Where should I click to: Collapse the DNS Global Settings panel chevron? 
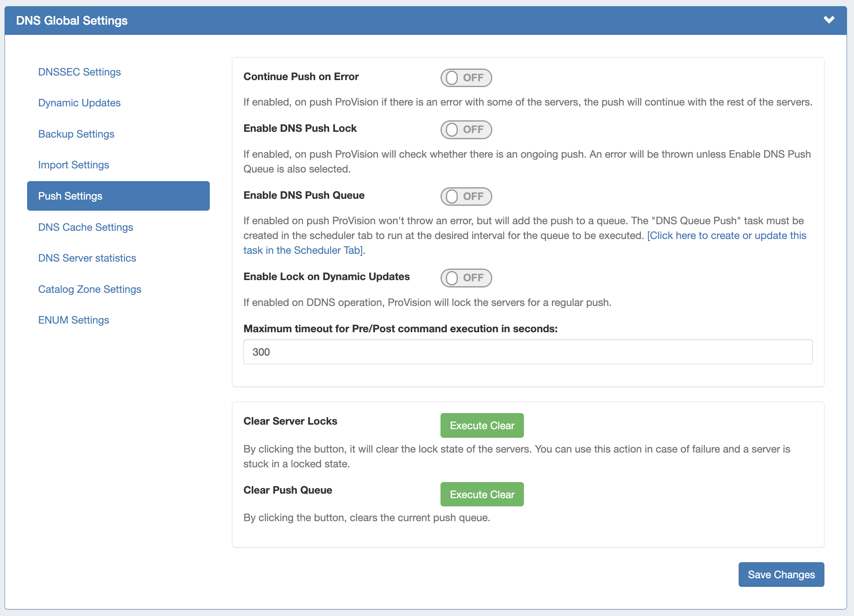click(829, 20)
